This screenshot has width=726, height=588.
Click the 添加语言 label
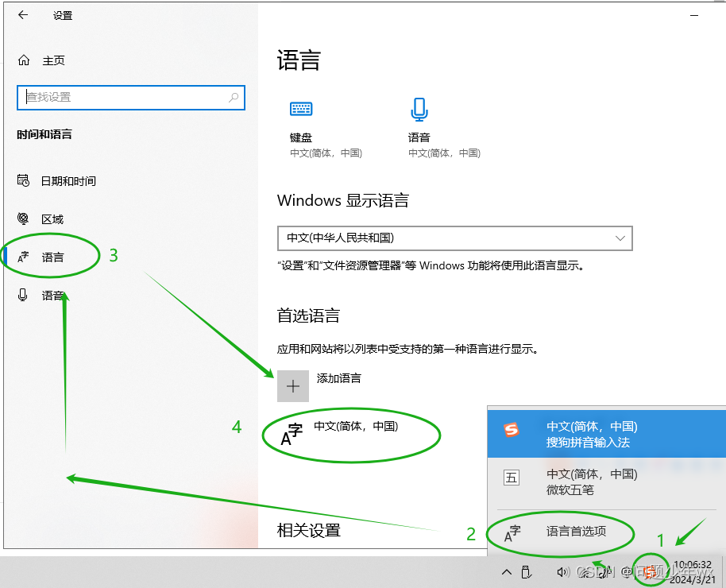[339, 378]
